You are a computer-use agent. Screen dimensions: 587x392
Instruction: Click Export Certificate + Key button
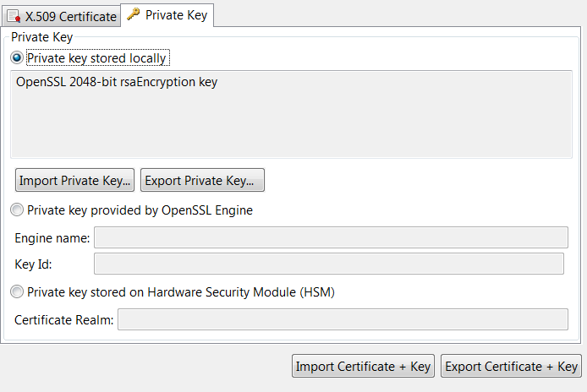coord(511,366)
